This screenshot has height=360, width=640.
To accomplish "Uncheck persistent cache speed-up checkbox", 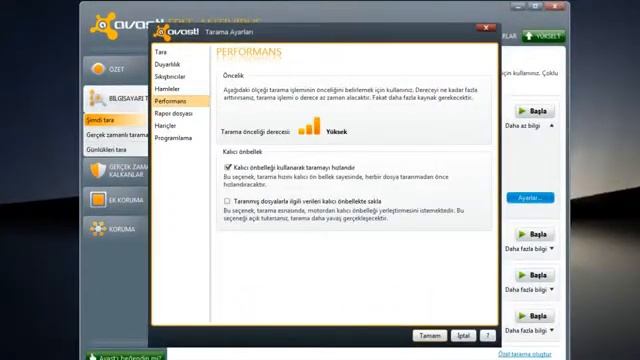I will point(228,167).
